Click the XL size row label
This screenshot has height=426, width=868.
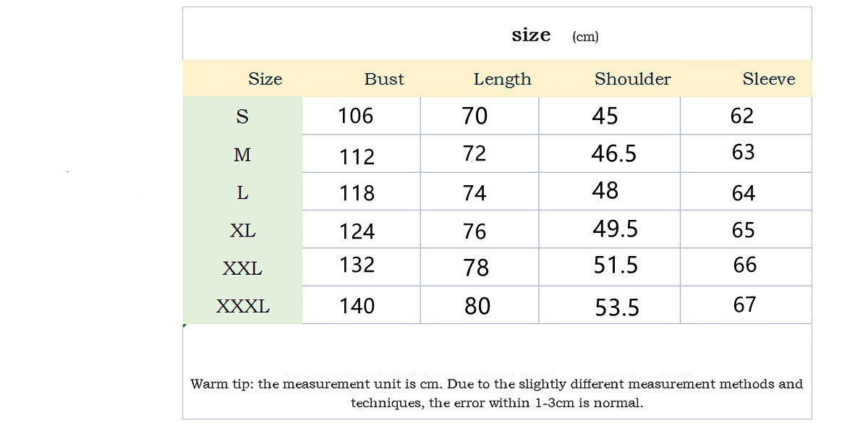click(x=242, y=231)
